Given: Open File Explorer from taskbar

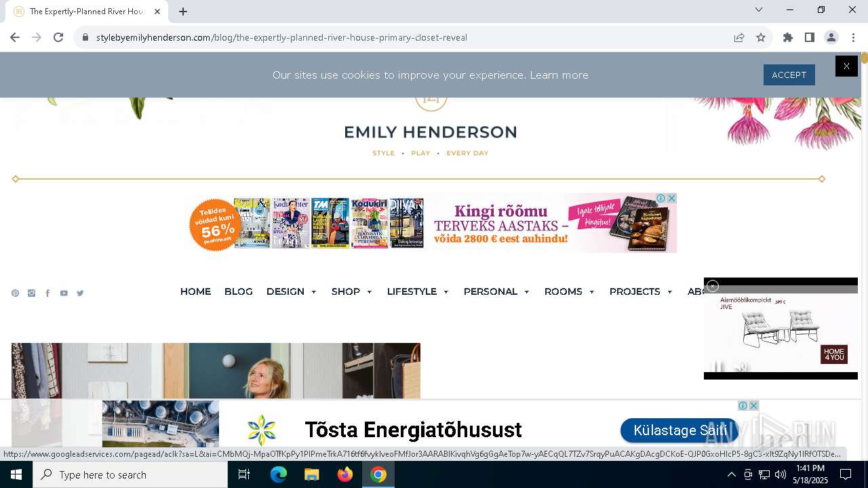Looking at the screenshot, I should (x=311, y=474).
